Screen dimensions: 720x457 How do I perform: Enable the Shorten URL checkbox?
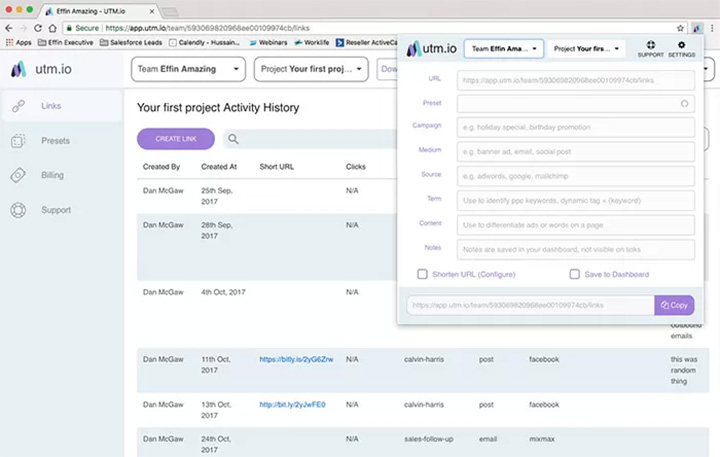422,274
